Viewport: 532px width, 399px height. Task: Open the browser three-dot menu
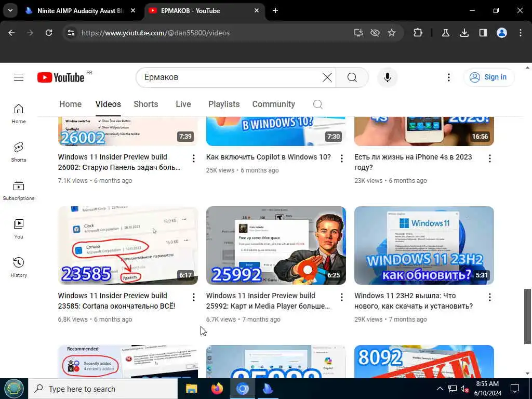(521, 33)
